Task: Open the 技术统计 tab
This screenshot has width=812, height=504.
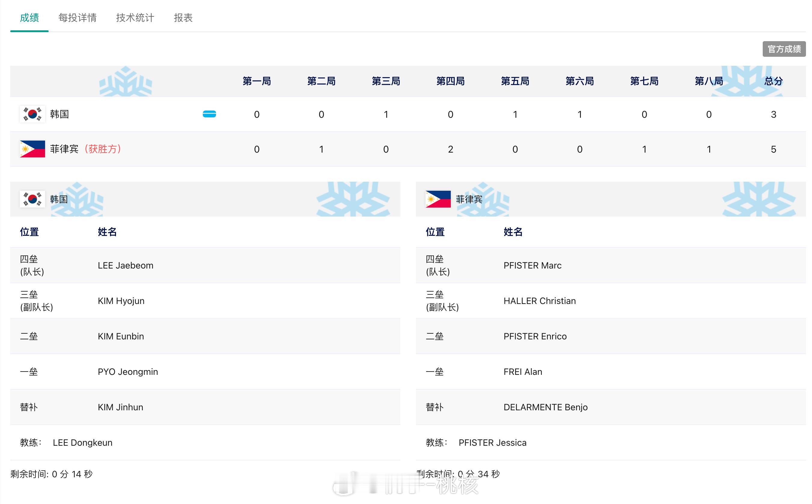Action: point(135,17)
